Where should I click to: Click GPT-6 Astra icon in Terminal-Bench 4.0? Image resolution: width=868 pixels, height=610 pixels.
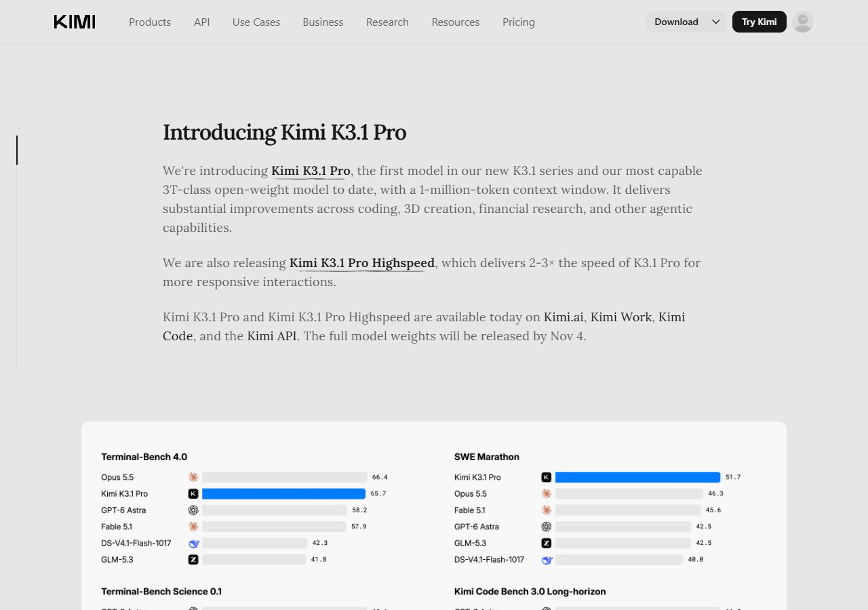[193, 510]
